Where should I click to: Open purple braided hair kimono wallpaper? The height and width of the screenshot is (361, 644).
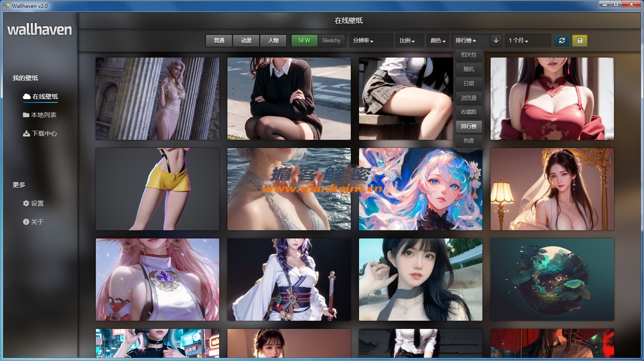(x=289, y=280)
